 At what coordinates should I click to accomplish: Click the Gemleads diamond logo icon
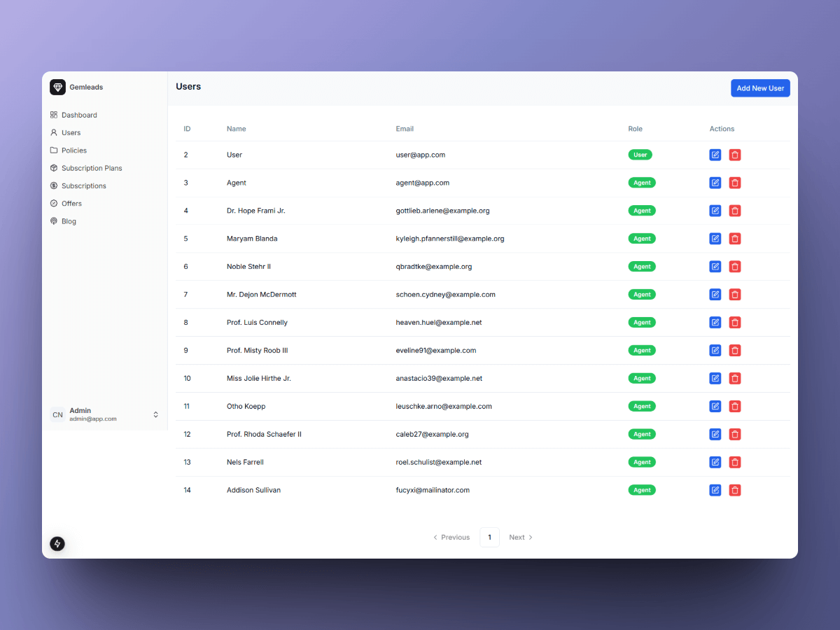[x=57, y=87]
